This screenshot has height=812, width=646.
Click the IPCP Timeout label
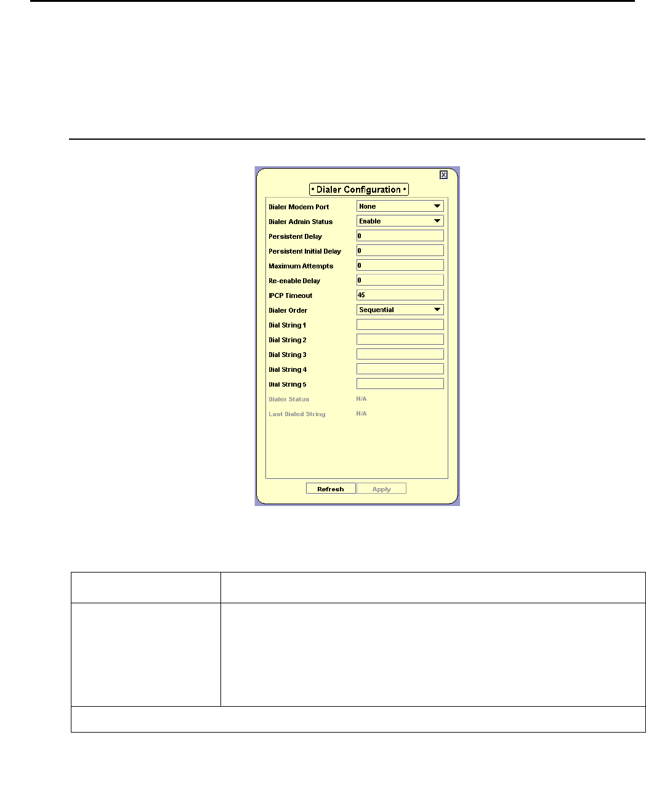click(x=290, y=295)
